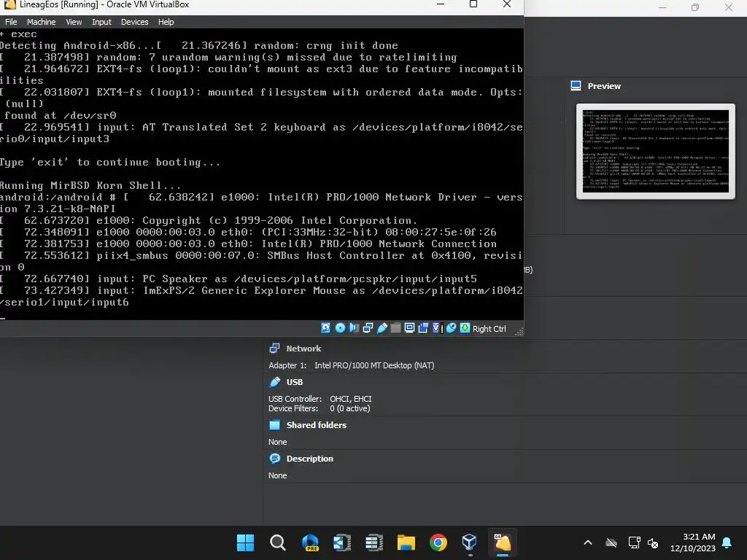Screen dimensions: 747x560
Task: Click the USB Controller OHCI, EHCI text
Action: tap(320, 399)
